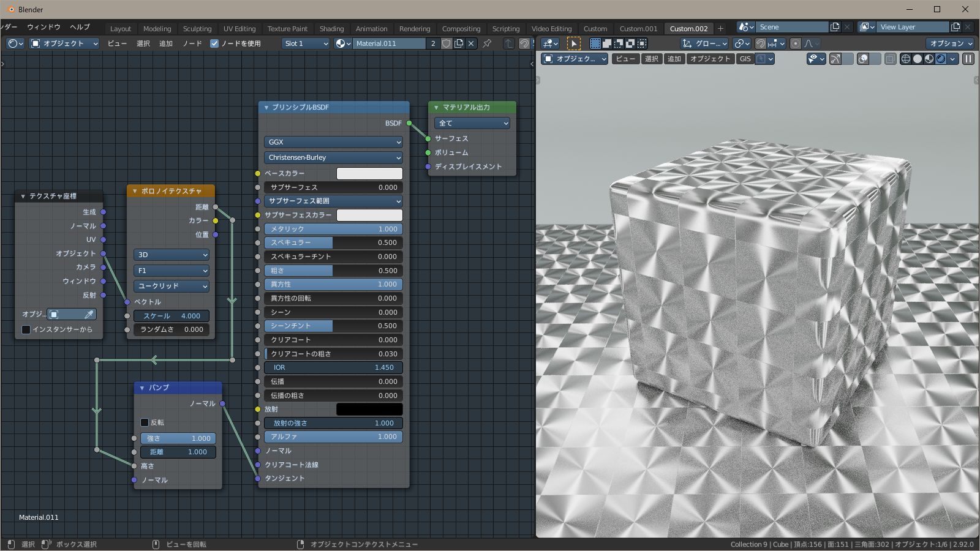Open the Slot 1 material slot dropdown
Viewport: 980px width, 551px height.
[306, 43]
